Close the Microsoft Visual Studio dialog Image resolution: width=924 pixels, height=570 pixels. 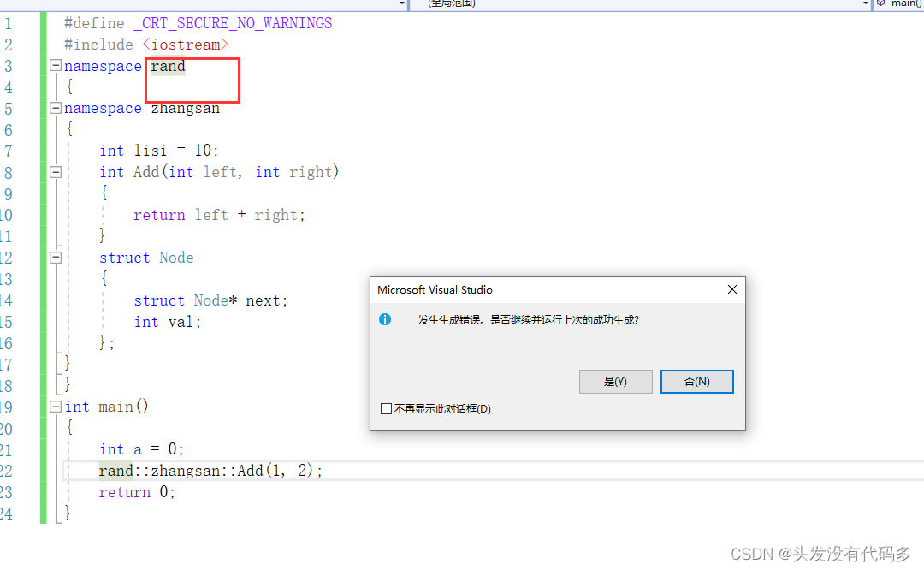tap(731, 289)
